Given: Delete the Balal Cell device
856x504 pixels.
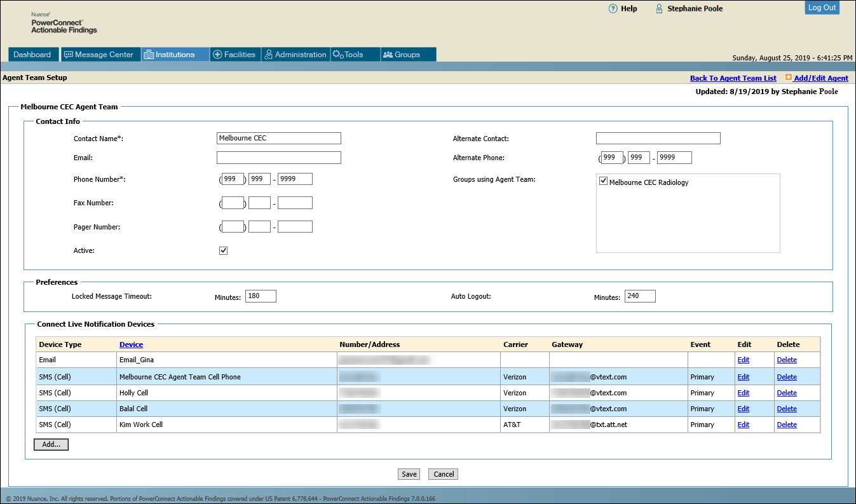Looking at the screenshot, I should [786, 409].
